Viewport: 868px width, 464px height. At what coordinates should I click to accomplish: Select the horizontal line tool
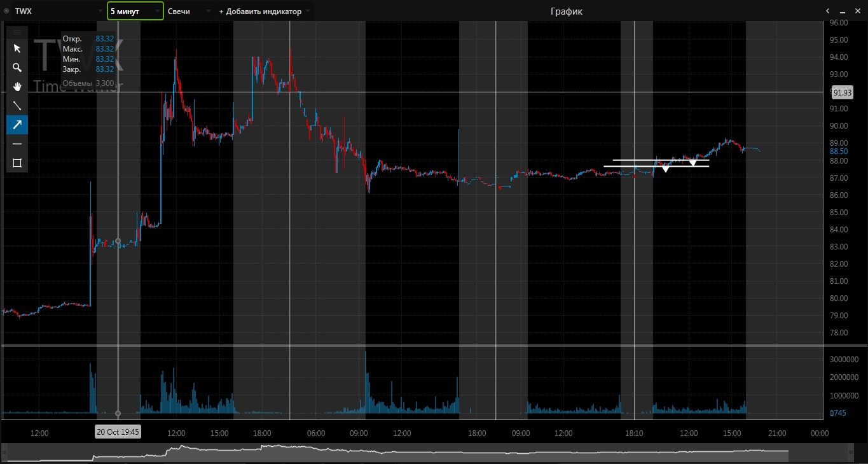pyautogui.click(x=17, y=144)
